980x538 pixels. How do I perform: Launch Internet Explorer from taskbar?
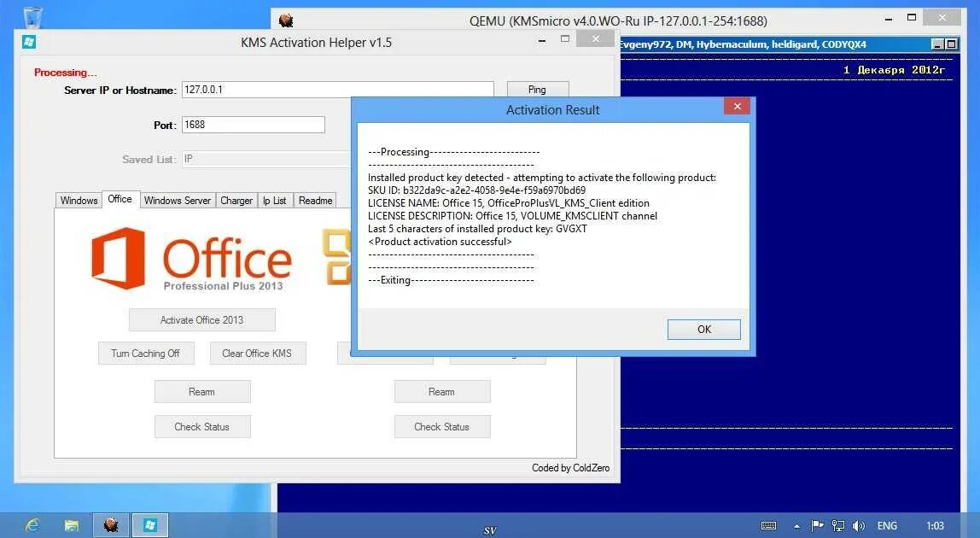tap(32, 525)
